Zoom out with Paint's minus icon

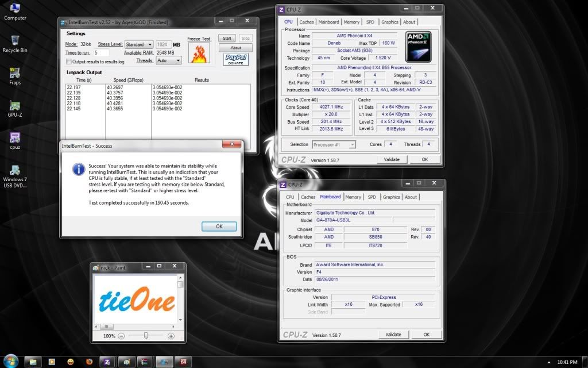pyautogui.click(x=121, y=336)
